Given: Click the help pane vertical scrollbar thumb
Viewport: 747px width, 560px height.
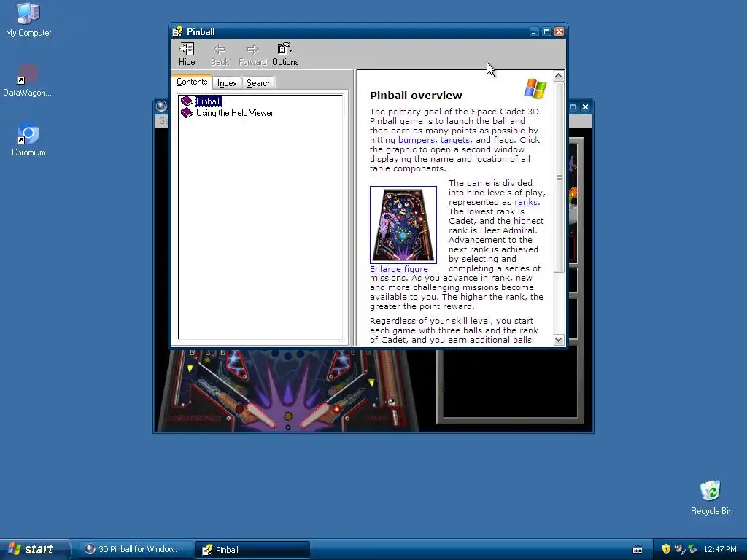Looking at the screenshot, I should pos(559,177).
